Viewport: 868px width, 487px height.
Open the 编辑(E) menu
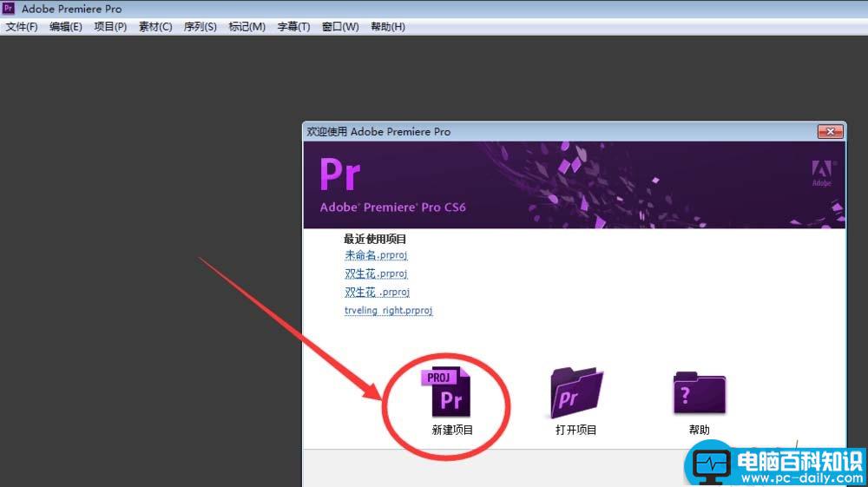(x=65, y=27)
